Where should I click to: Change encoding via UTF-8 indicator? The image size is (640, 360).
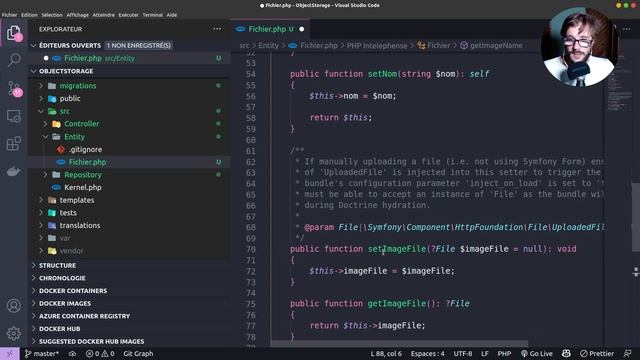(462, 353)
